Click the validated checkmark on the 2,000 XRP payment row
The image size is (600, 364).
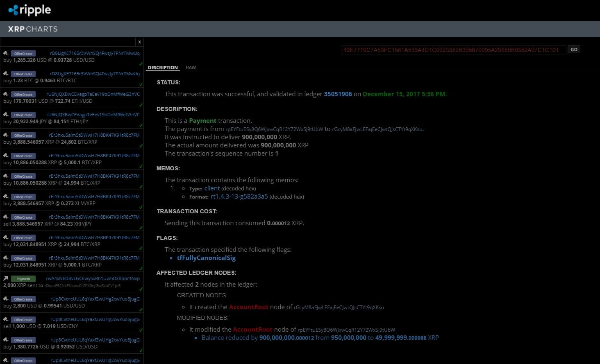click(x=141, y=289)
